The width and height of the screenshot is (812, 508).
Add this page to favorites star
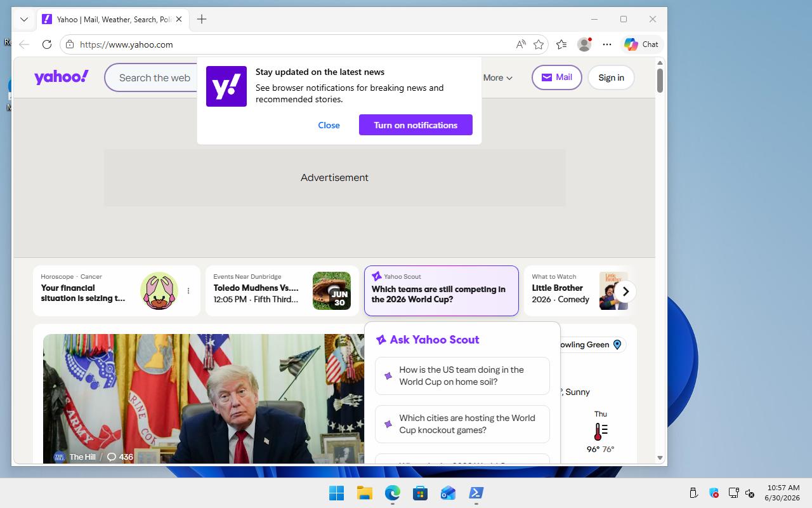539,44
